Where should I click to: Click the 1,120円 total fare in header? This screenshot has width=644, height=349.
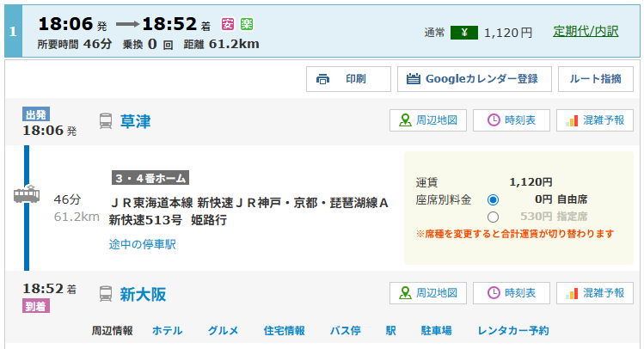pos(508,33)
